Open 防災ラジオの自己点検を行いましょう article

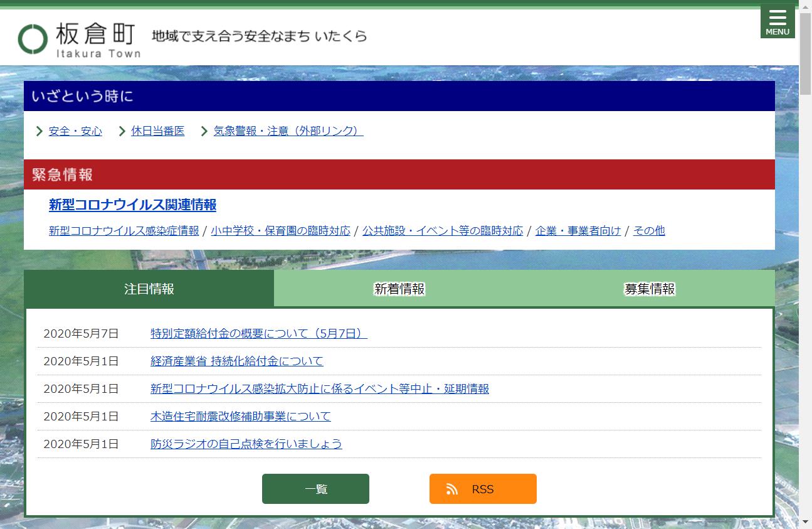pos(246,444)
